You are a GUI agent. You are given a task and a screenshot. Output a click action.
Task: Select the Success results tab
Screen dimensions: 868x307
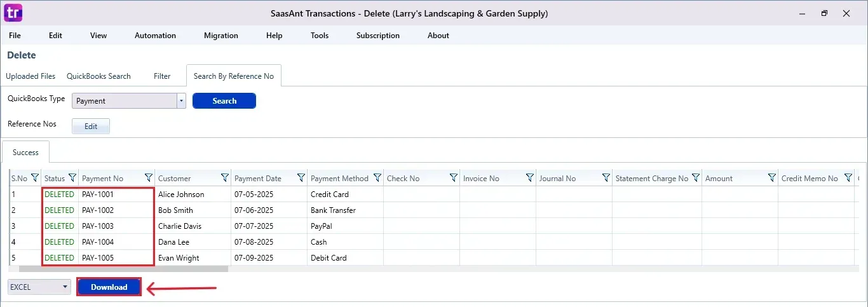click(x=25, y=153)
